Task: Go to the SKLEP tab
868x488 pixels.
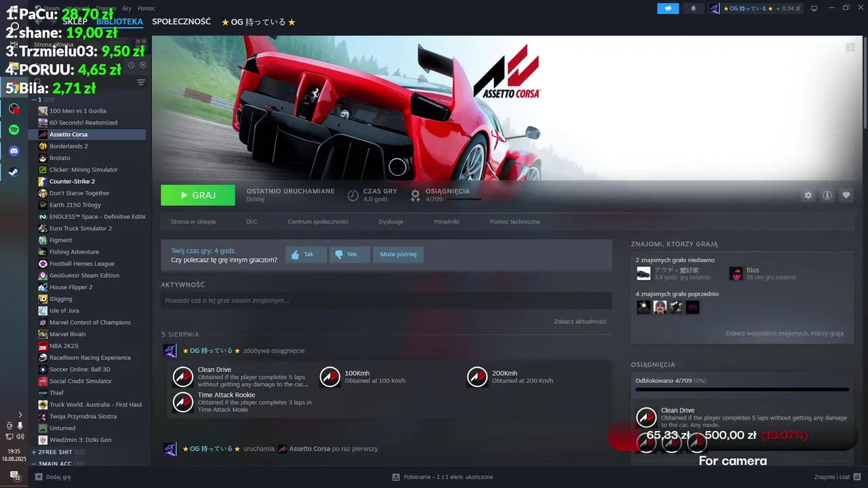Action: click(75, 22)
